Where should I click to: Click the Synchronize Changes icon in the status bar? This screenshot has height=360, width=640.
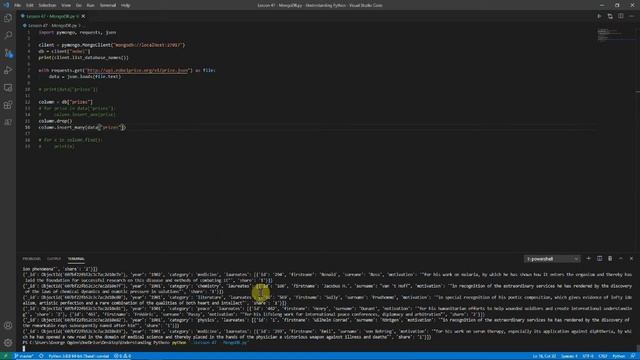41,356
